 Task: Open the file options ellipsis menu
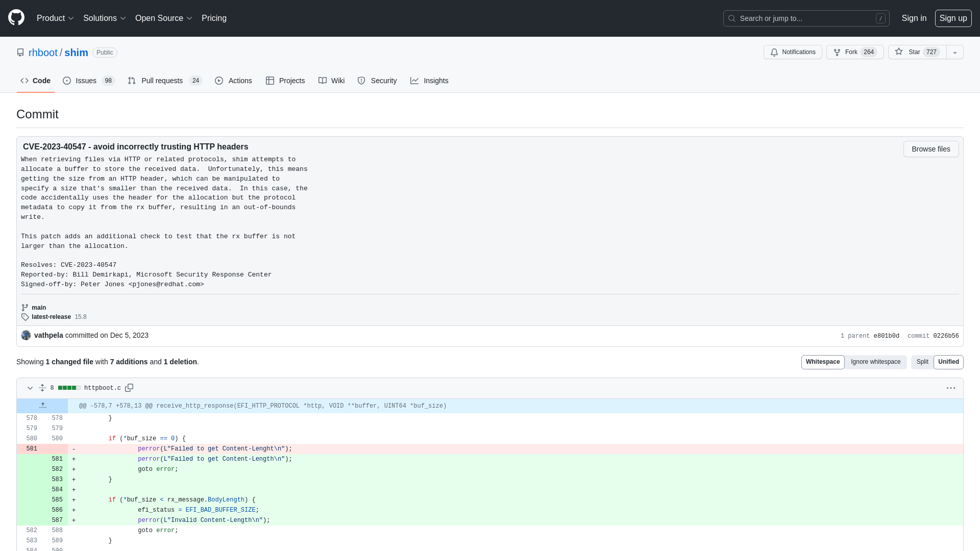950,388
